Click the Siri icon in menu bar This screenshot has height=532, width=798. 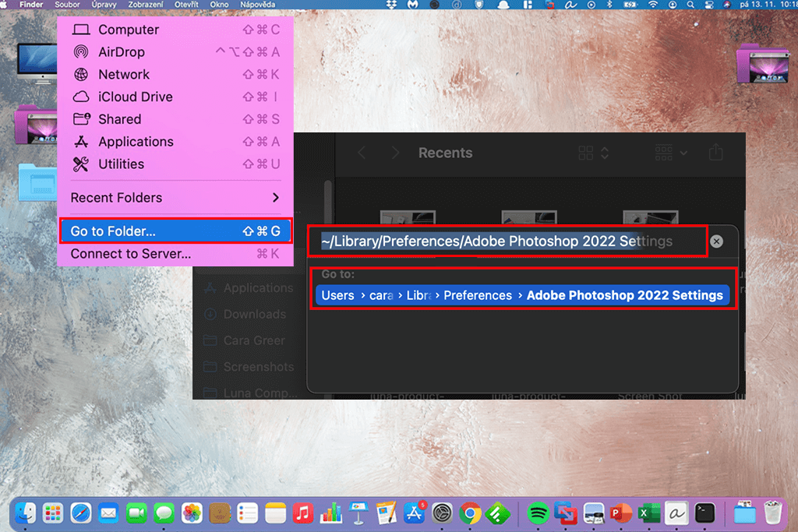(x=727, y=5)
